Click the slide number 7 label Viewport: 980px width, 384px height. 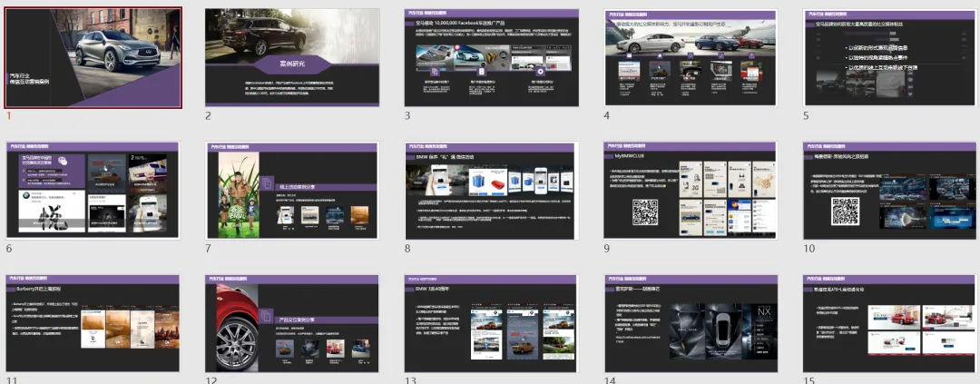208,249
